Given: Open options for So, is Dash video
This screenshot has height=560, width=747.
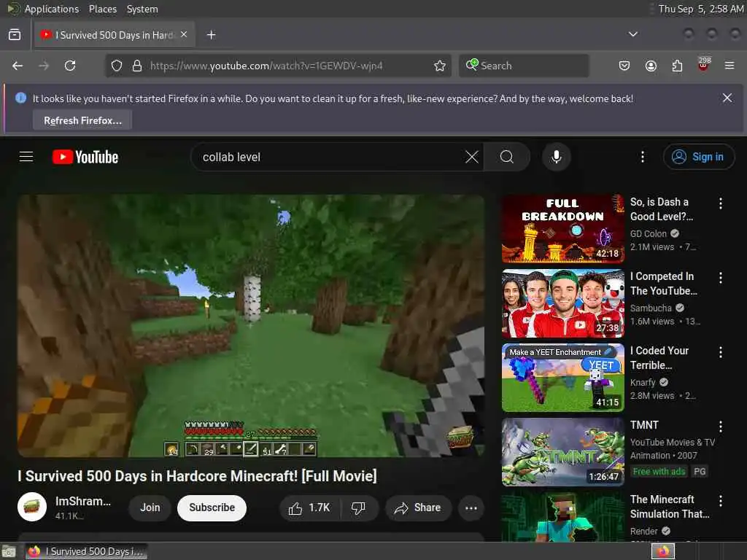Looking at the screenshot, I should 720,203.
